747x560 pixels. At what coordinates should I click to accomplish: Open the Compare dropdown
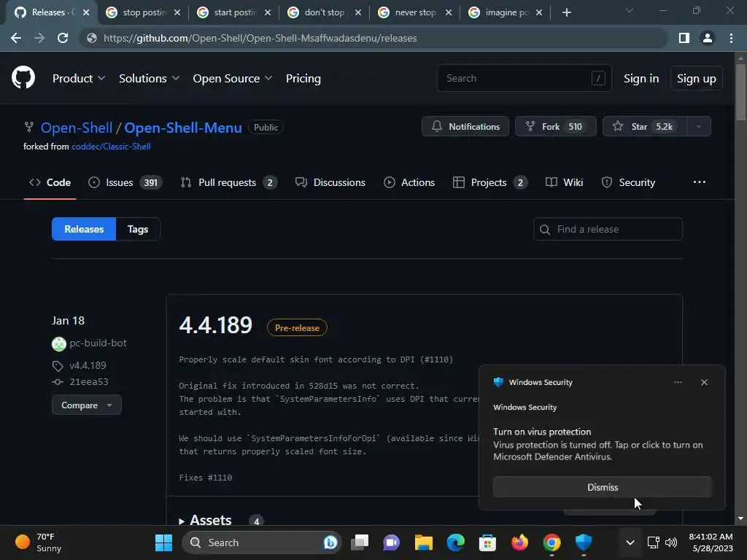point(87,405)
